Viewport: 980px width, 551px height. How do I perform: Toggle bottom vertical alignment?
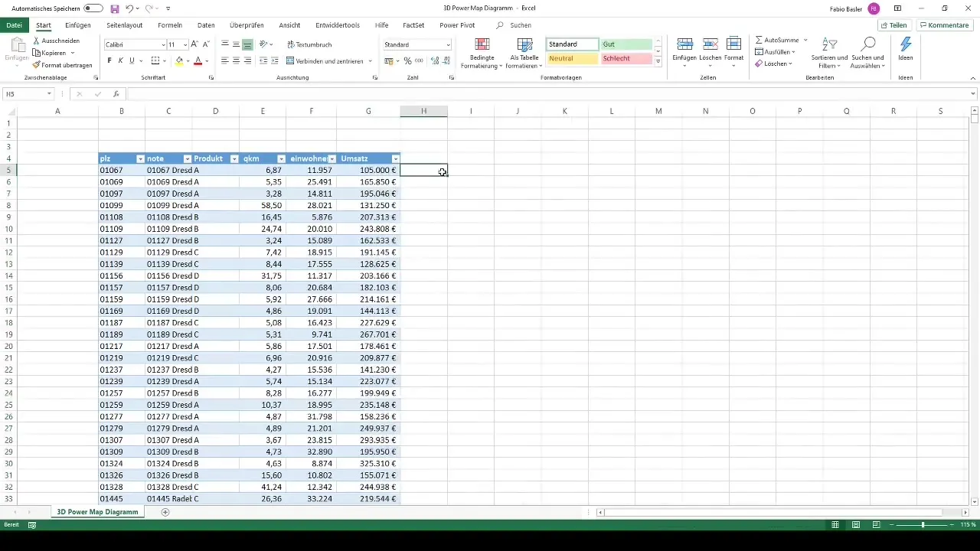point(247,44)
